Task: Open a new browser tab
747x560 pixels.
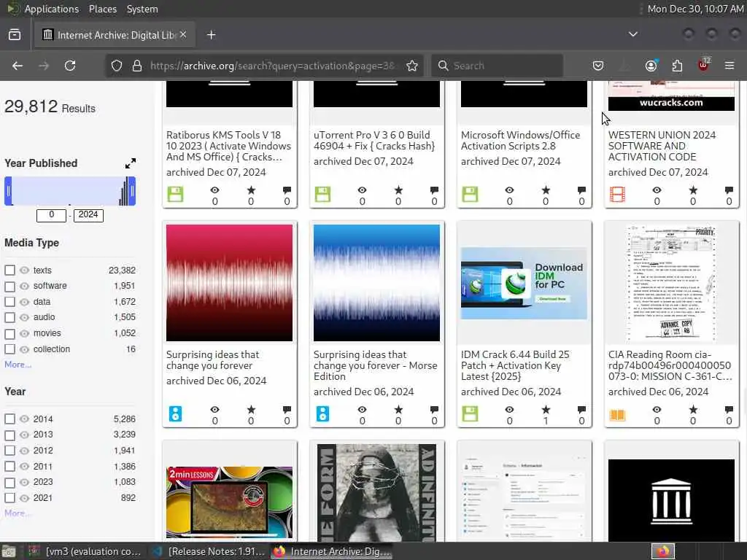Action: [211, 35]
